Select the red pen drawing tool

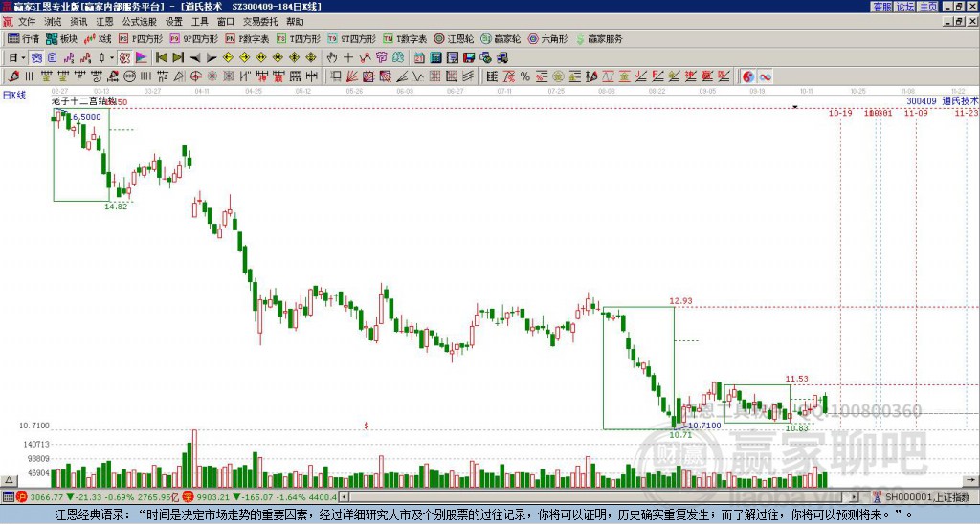[13, 76]
